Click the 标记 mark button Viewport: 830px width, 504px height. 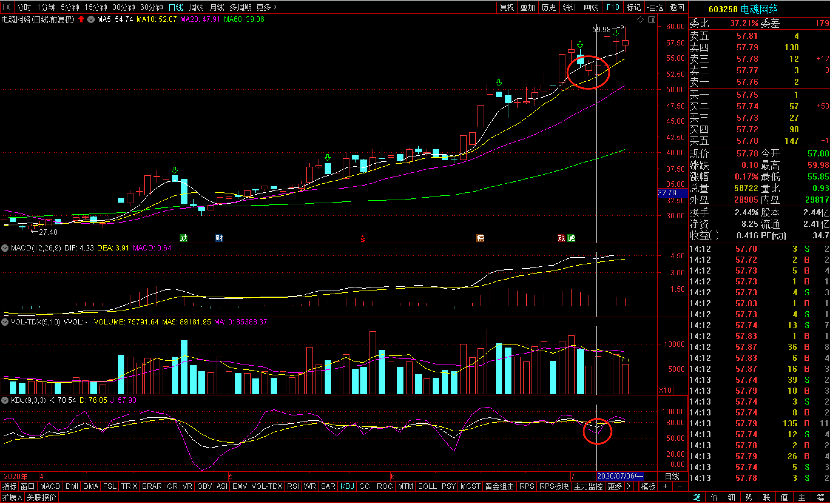click(x=633, y=7)
